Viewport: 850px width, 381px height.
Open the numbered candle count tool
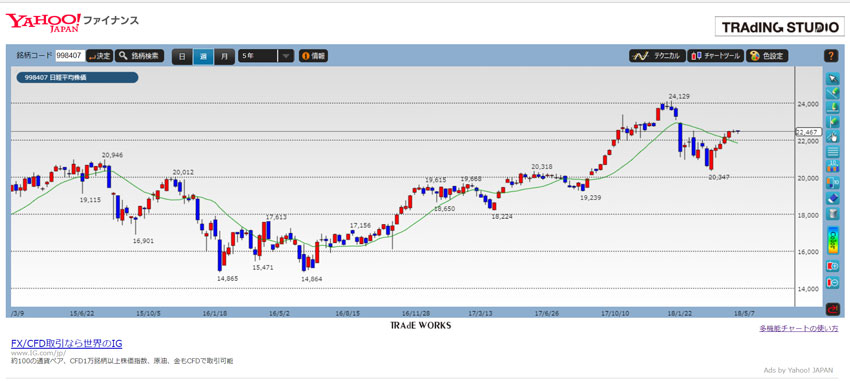click(x=832, y=167)
